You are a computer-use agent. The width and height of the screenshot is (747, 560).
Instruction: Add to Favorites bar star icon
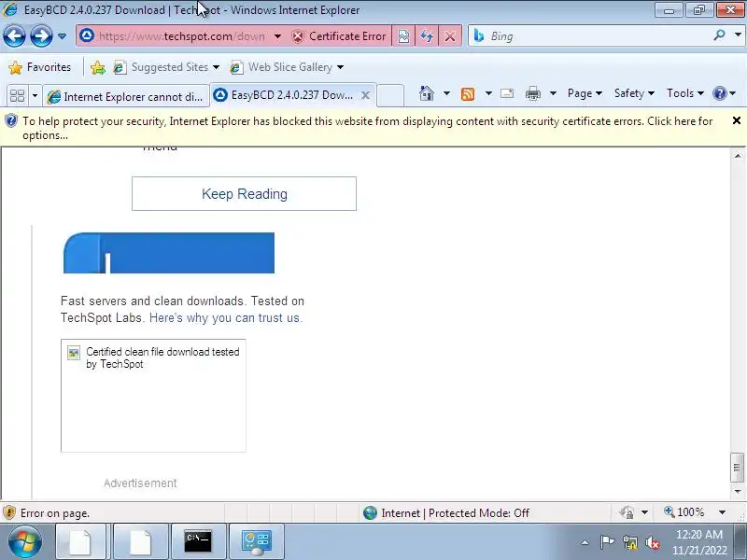[x=98, y=67]
